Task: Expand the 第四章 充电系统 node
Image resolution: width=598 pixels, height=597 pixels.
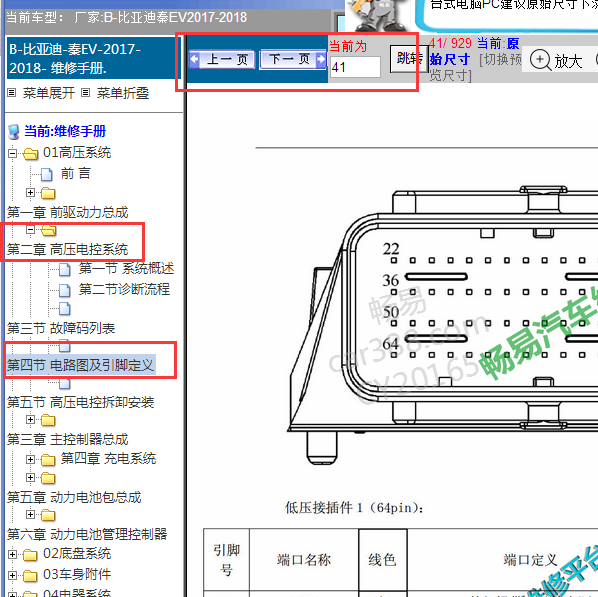Action: pyautogui.click(x=31, y=459)
